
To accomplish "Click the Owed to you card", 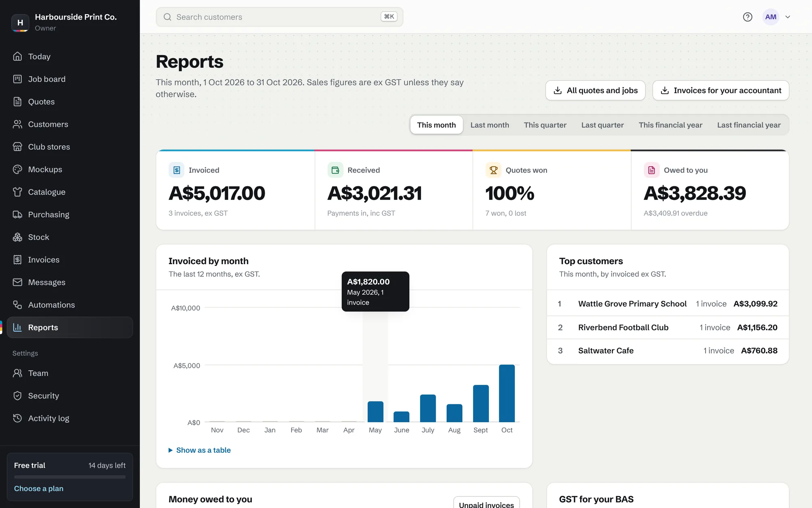I will pyautogui.click(x=710, y=190).
